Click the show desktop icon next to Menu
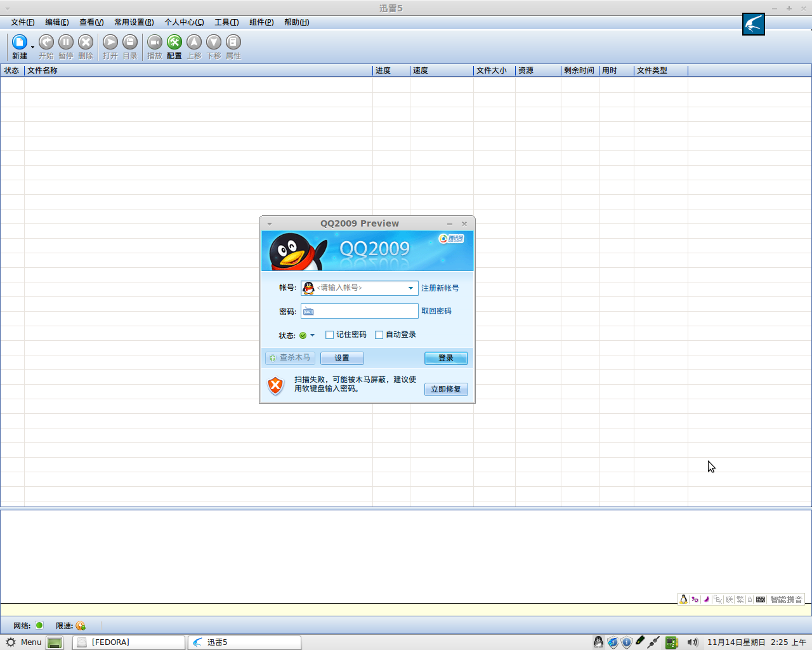This screenshot has width=812, height=650. [x=55, y=642]
